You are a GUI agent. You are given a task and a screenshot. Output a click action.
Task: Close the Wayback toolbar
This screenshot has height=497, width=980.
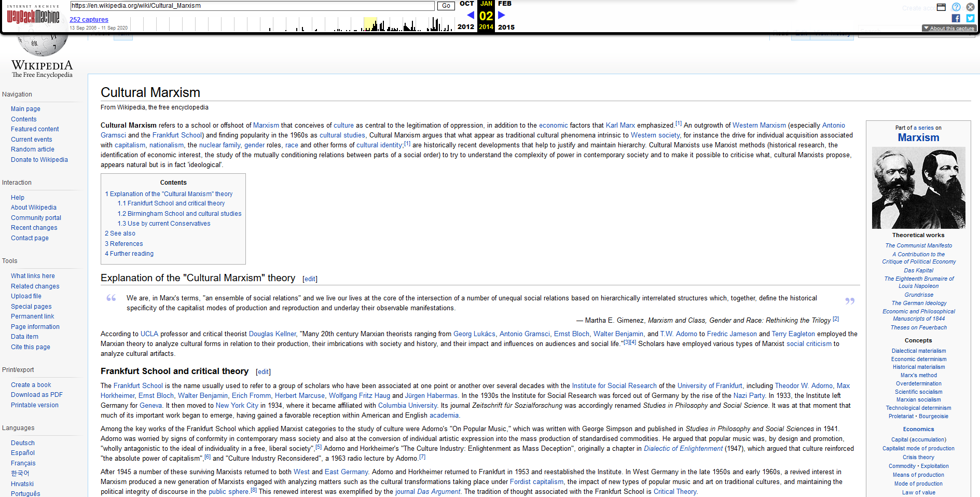coord(970,7)
